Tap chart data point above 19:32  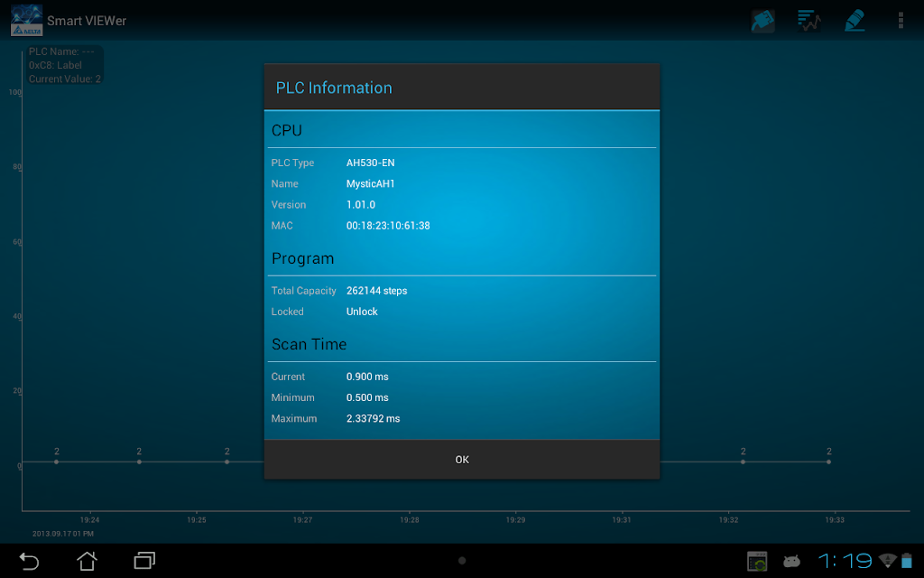(x=743, y=461)
